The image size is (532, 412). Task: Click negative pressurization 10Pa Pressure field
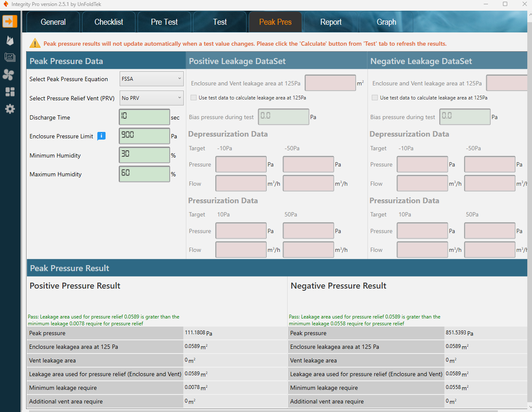tap(422, 231)
